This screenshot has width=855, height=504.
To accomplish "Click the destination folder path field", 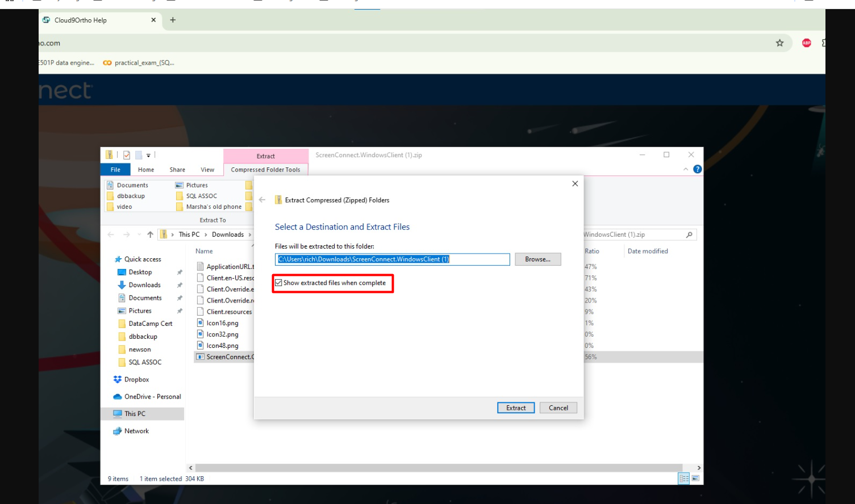I will coord(393,259).
